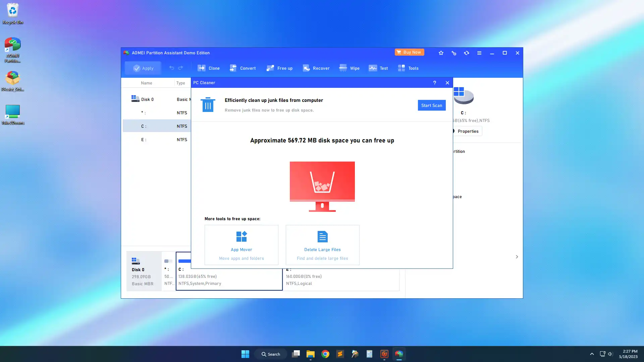Click the network icon in system tray
644x362 pixels.
(x=602, y=354)
